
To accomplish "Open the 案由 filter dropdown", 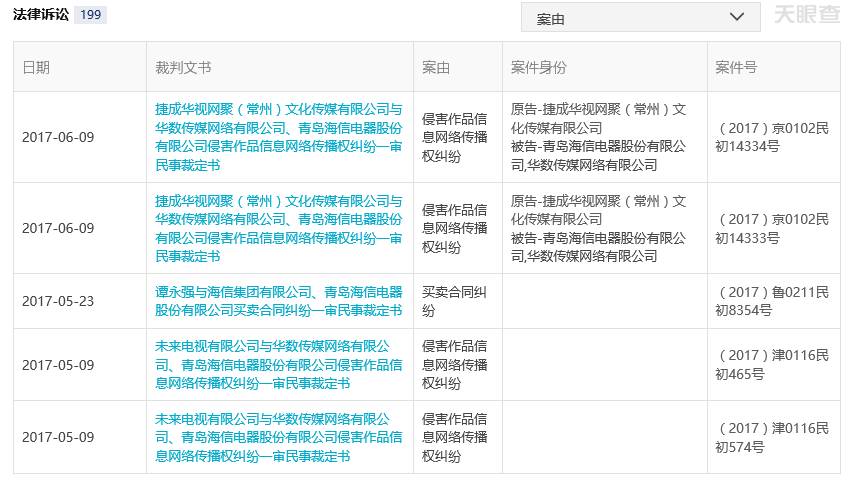I will (640, 17).
